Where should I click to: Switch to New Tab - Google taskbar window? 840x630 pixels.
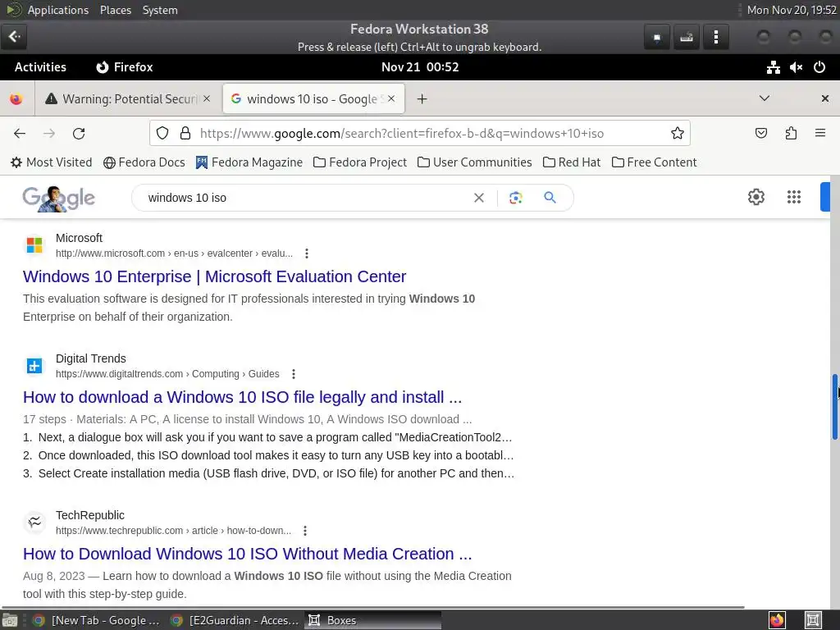coord(97,620)
